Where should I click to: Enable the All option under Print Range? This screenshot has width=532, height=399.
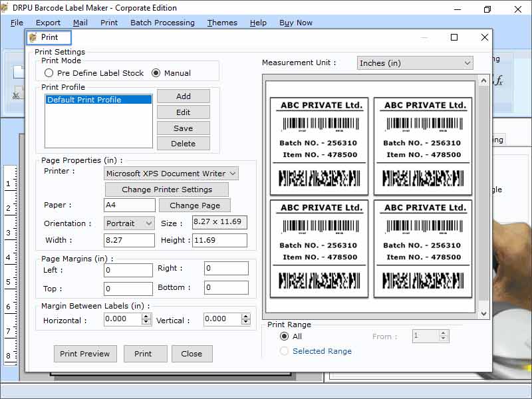[x=285, y=337]
